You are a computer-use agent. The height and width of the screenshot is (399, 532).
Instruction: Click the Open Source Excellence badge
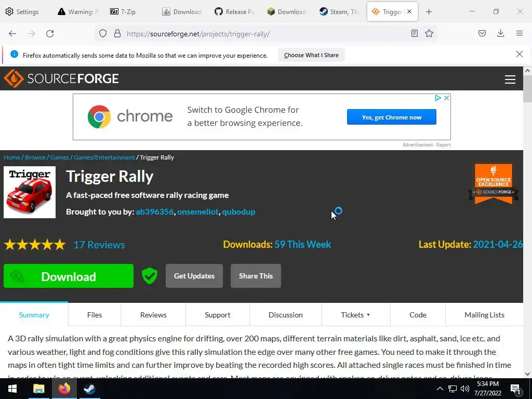494,183
